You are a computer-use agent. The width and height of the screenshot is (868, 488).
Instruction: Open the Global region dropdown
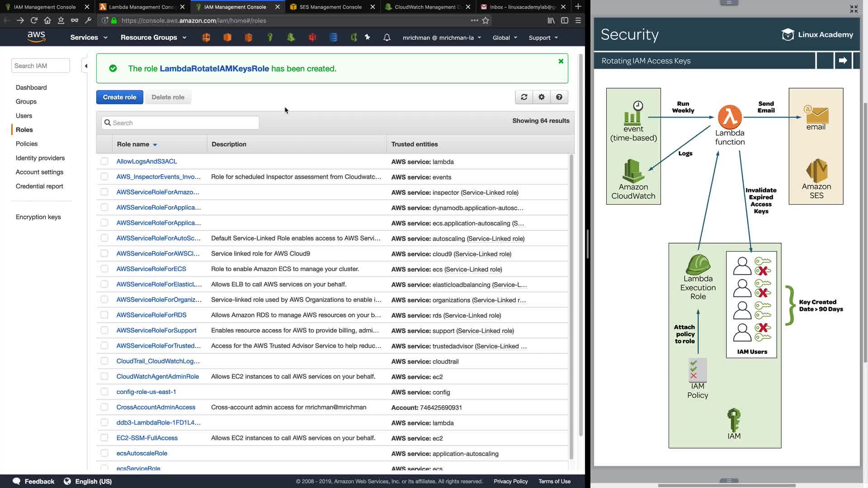(x=505, y=38)
